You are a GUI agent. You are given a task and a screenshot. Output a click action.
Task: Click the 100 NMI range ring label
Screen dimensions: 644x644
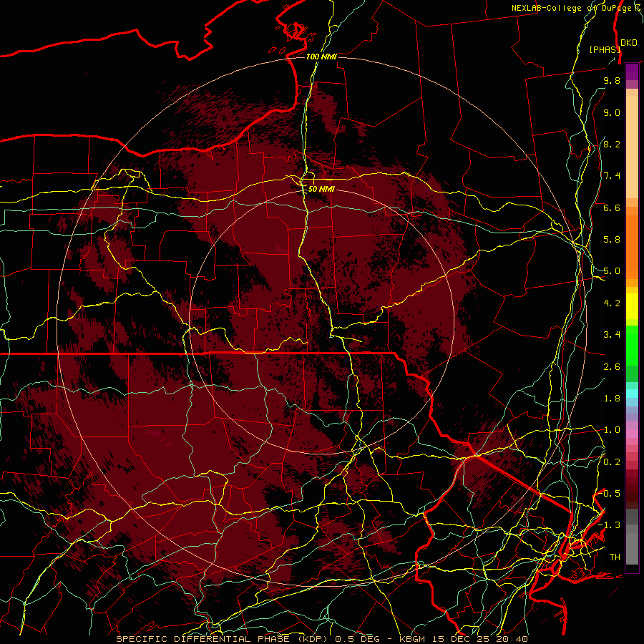(321, 57)
